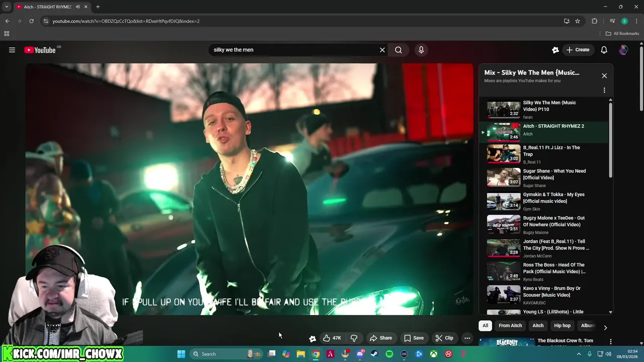Open the YouTube hamburger guide menu

pos(12,50)
